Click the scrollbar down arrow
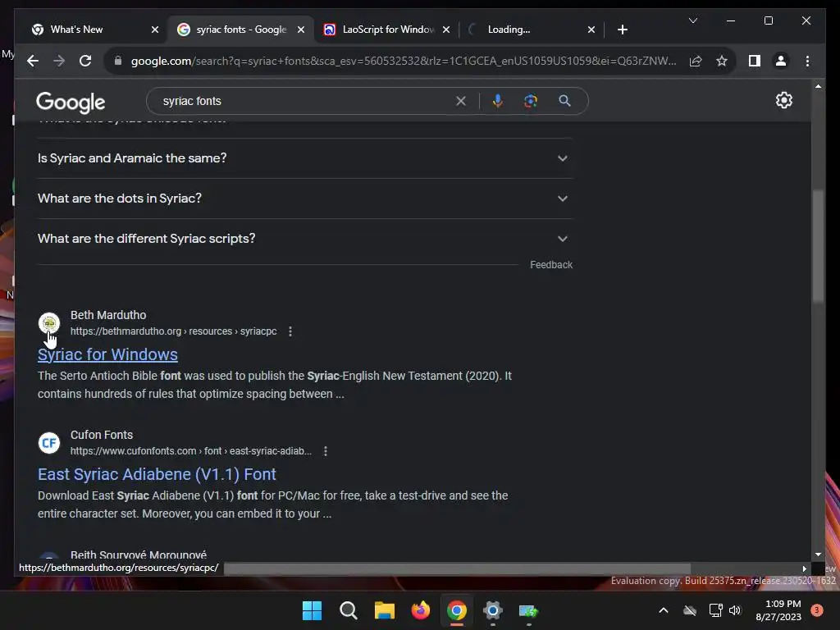The image size is (840, 630). [x=818, y=555]
